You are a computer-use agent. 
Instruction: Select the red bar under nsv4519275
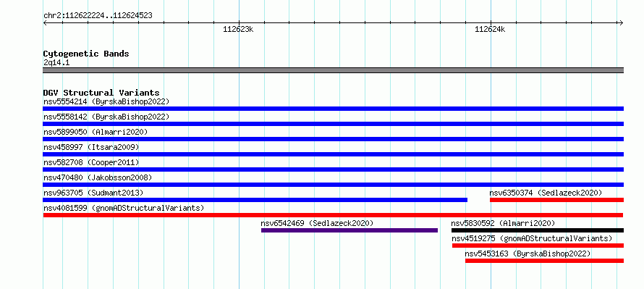point(538,246)
